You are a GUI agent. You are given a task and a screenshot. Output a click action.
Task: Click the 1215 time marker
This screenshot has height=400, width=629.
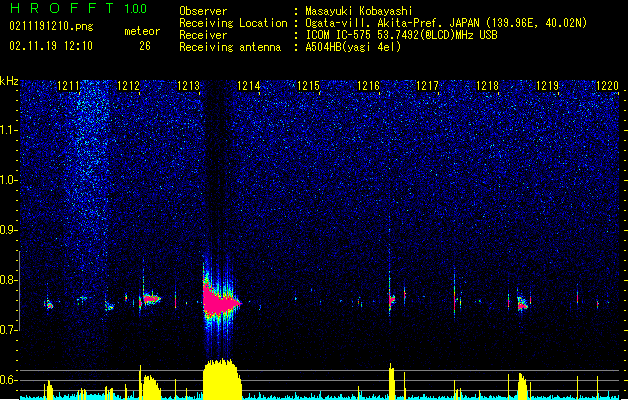click(x=308, y=85)
